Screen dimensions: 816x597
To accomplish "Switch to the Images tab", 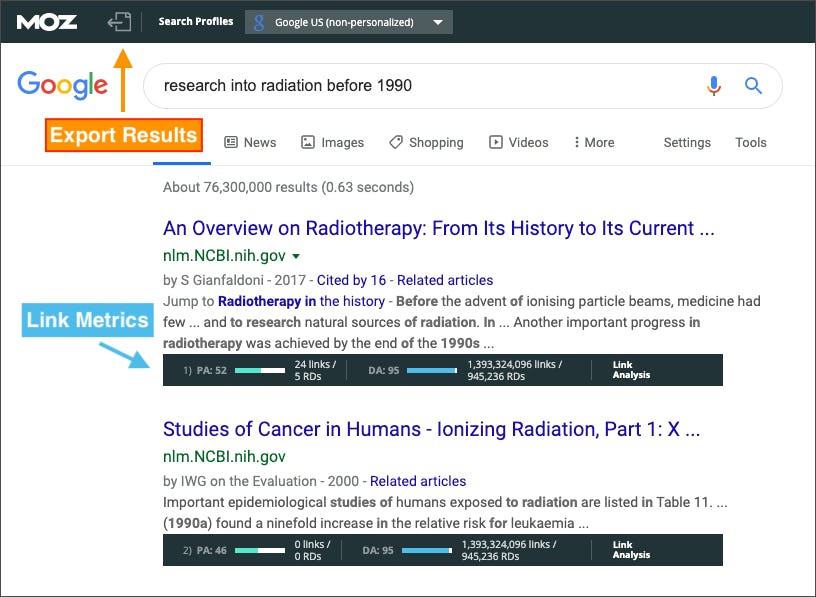I will click(332, 142).
